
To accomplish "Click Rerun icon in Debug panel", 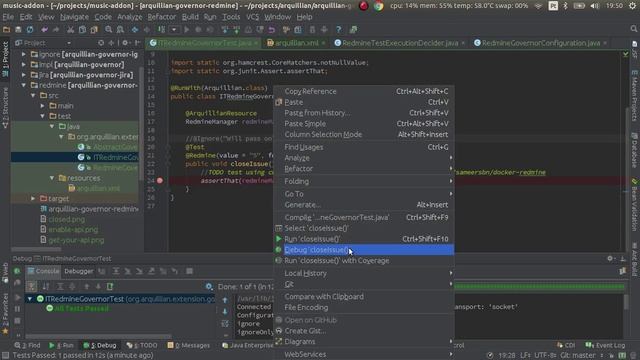I will coord(17,271).
